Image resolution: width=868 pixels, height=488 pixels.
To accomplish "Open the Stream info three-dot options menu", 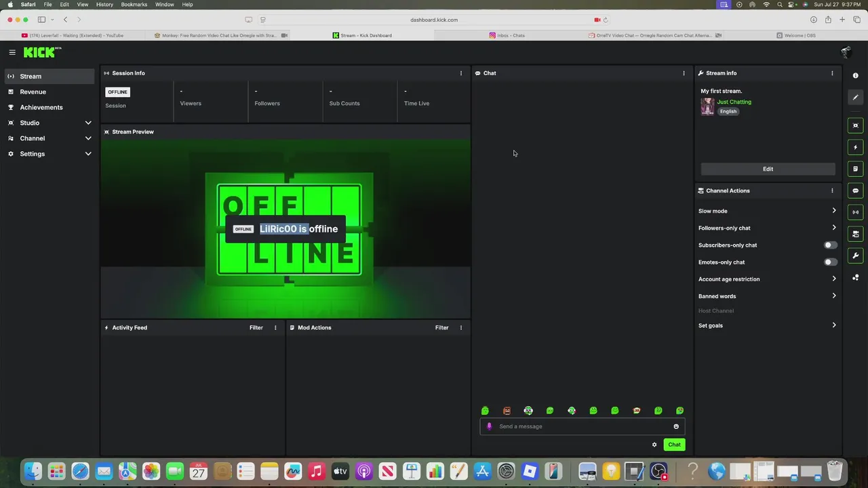I will [x=832, y=73].
